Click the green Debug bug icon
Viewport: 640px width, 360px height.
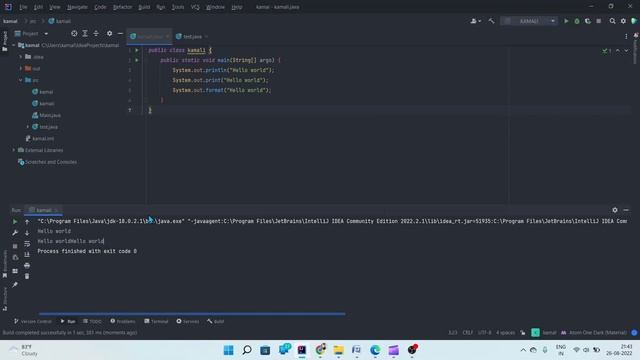577,21
